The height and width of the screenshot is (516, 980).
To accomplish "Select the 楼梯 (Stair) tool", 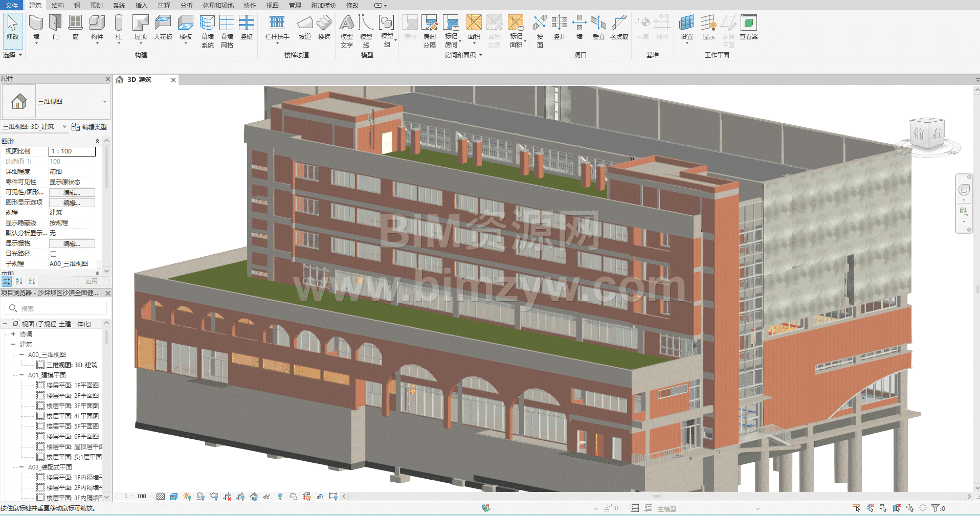I will tap(324, 28).
